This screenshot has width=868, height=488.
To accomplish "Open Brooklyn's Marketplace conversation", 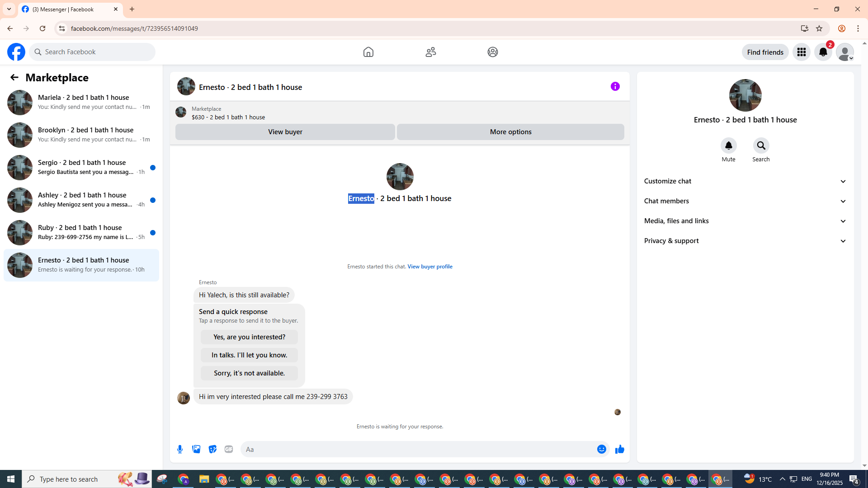I will pos(81,135).
